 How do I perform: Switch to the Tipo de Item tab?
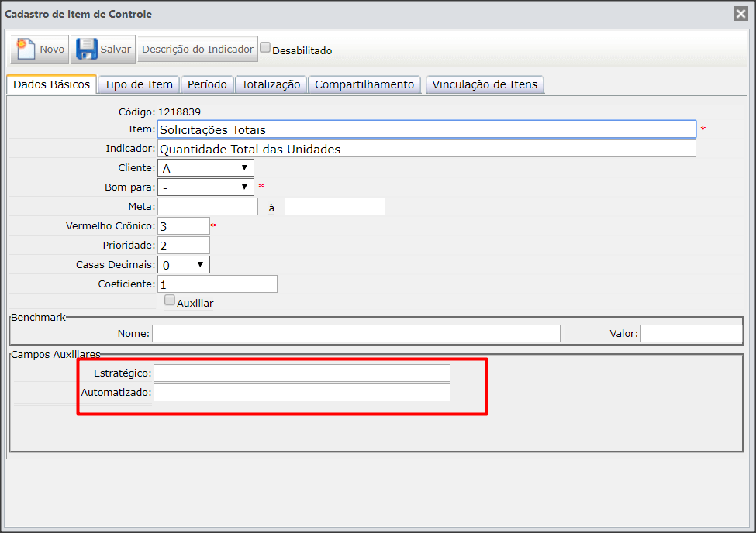(138, 84)
